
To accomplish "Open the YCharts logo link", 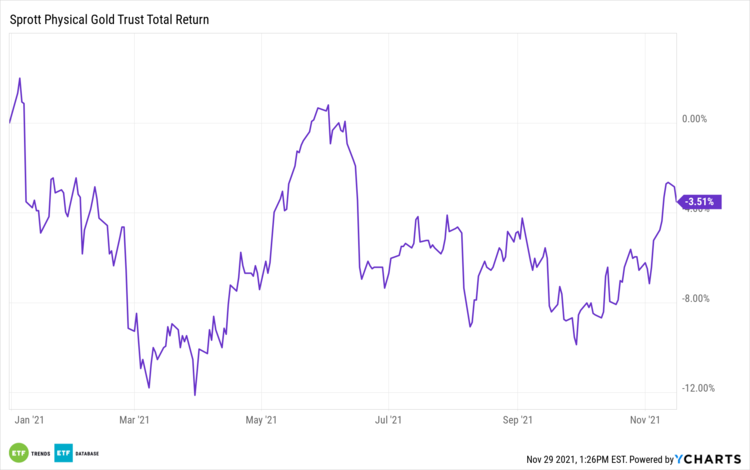I will click(711, 459).
